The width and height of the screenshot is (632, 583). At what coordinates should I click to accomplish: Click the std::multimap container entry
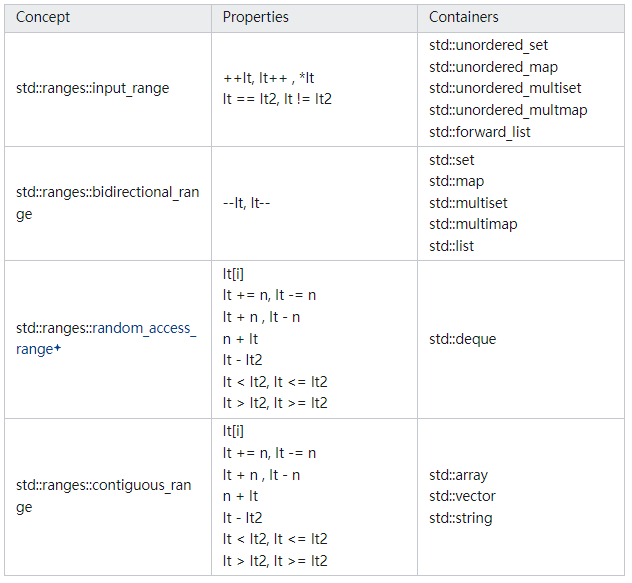(x=473, y=225)
